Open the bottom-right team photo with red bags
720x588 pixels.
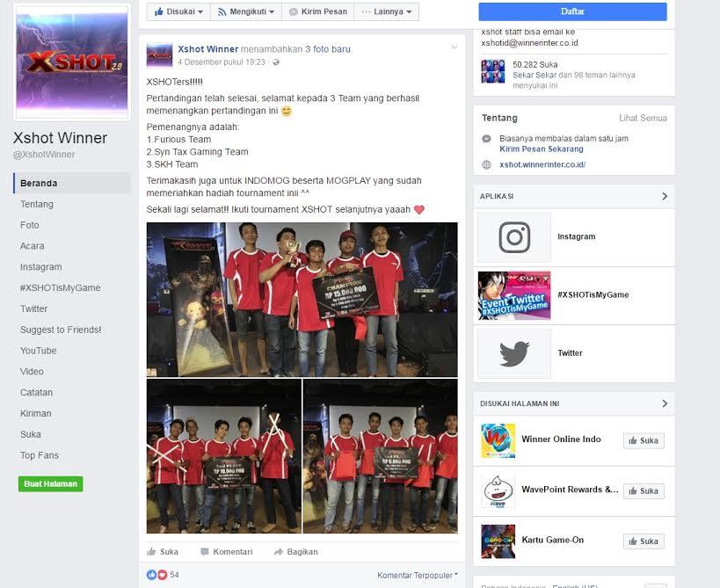point(380,456)
